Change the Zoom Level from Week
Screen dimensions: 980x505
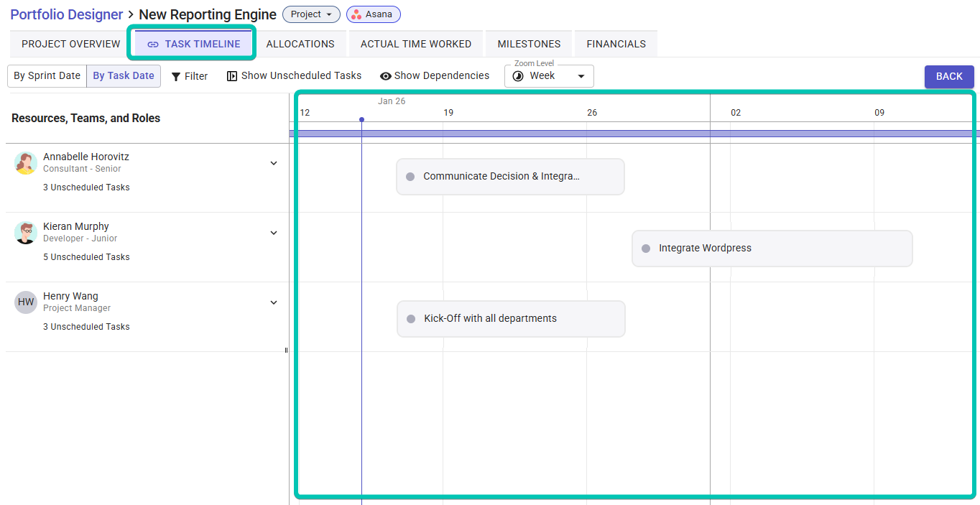coord(581,76)
